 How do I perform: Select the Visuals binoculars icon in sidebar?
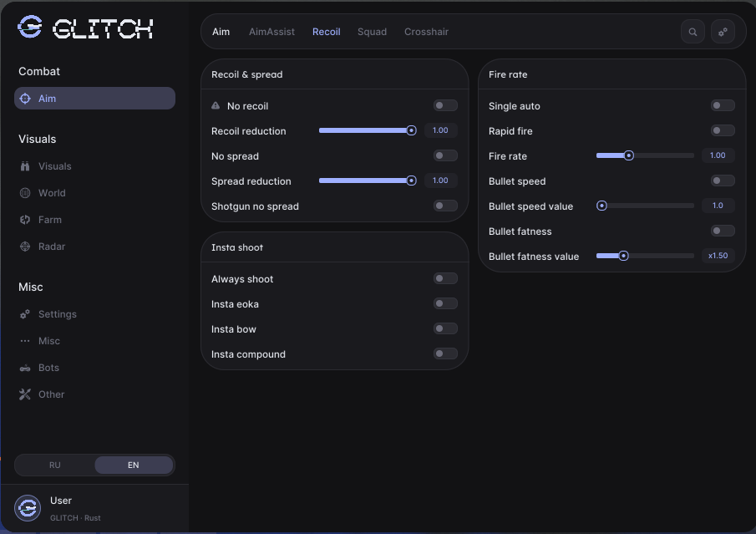[x=25, y=166]
